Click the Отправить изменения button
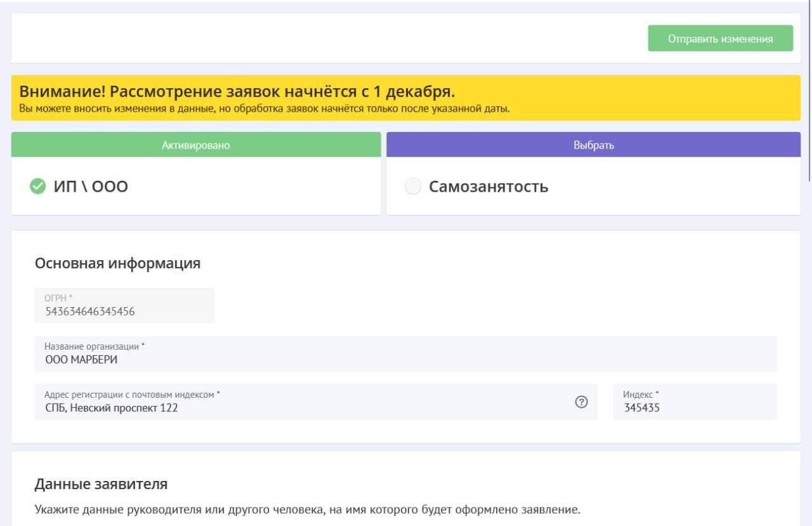812x526 pixels. (x=720, y=39)
